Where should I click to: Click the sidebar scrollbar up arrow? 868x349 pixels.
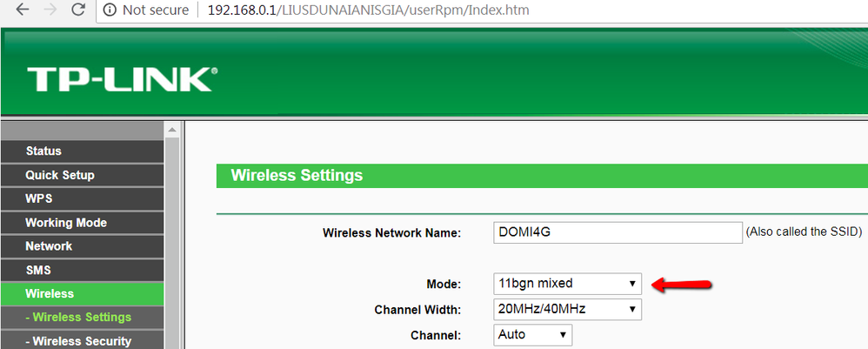coord(172,130)
